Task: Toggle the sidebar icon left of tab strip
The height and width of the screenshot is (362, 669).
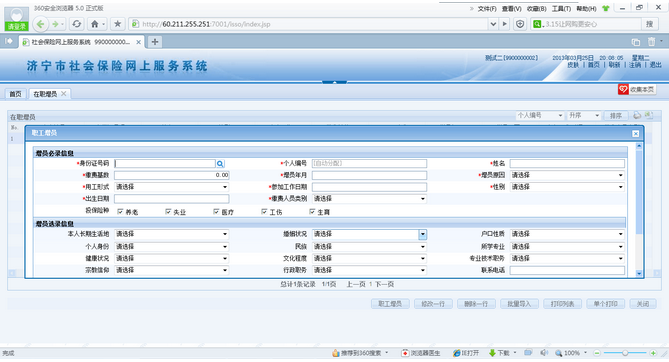Action: coord(9,41)
